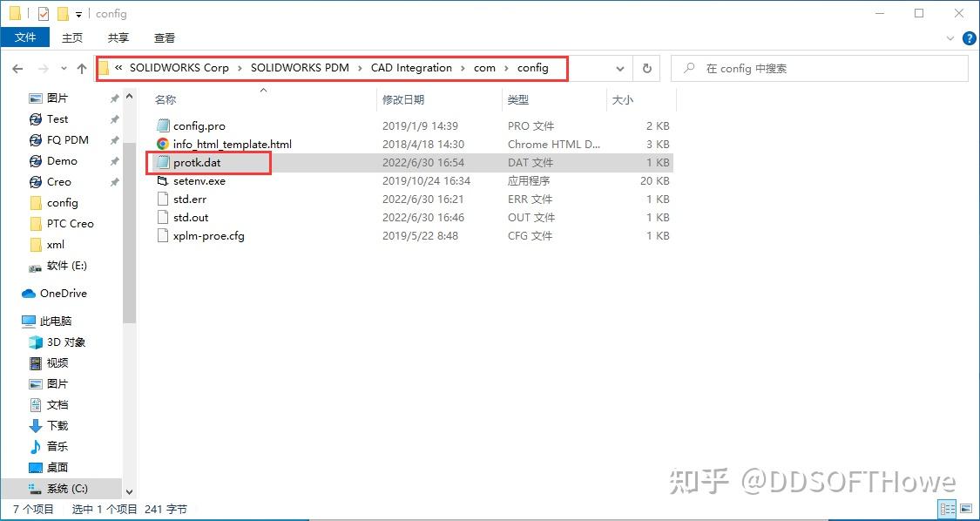
Task: Open Help via the question mark icon
Action: pos(968,37)
